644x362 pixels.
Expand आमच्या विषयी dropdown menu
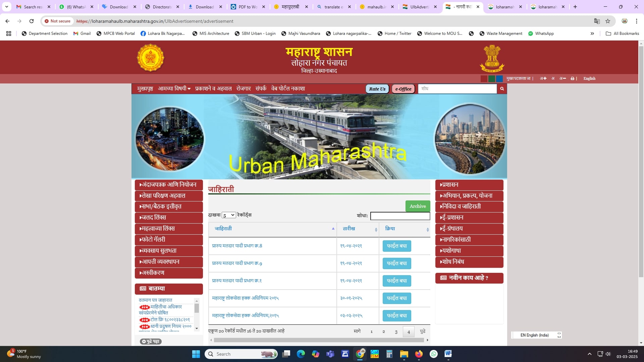[174, 88]
